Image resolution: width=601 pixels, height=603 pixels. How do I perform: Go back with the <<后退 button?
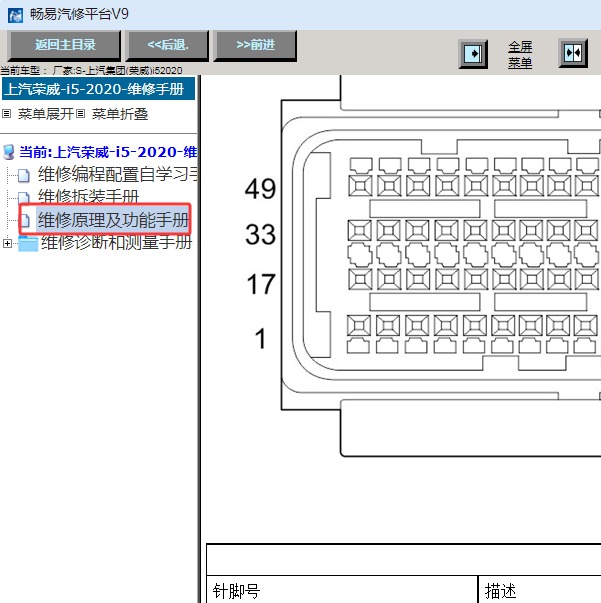(167, 45)
